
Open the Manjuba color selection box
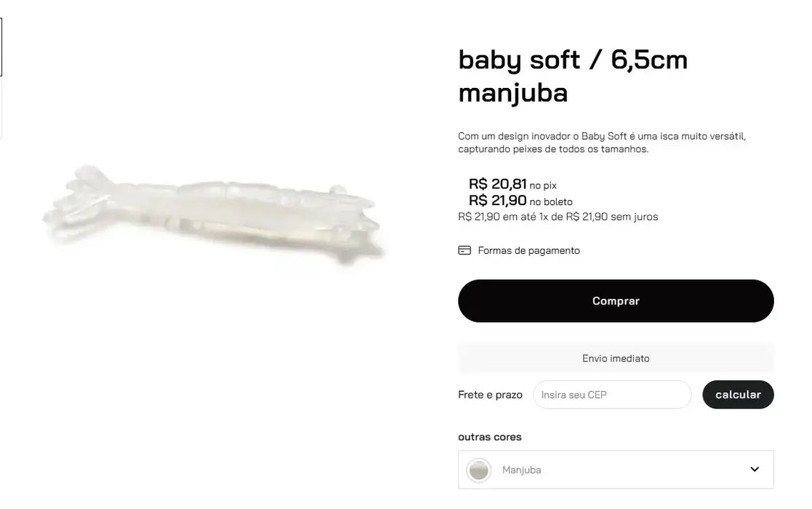pos(616,470)
